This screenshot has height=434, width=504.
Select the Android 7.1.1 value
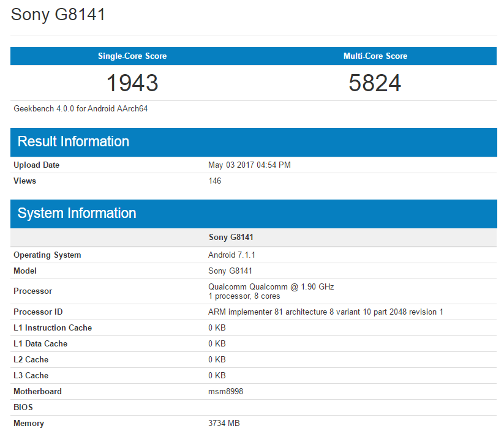tap(231, 255)
